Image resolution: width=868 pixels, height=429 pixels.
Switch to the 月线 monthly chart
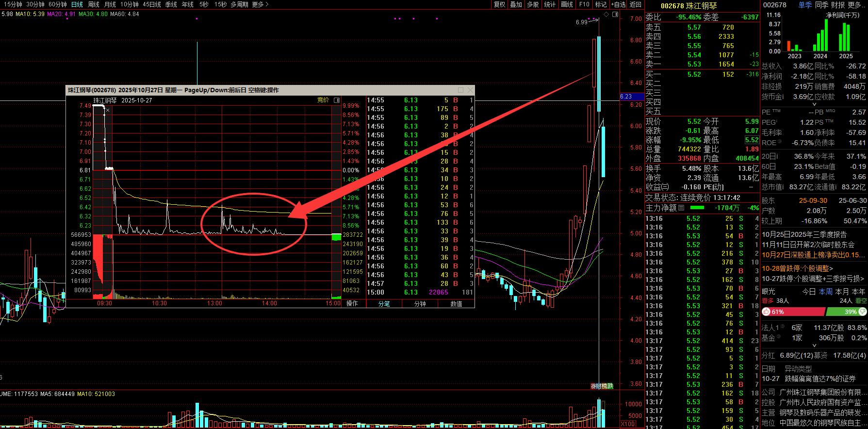pyautogui.click(x=110, y=4)
